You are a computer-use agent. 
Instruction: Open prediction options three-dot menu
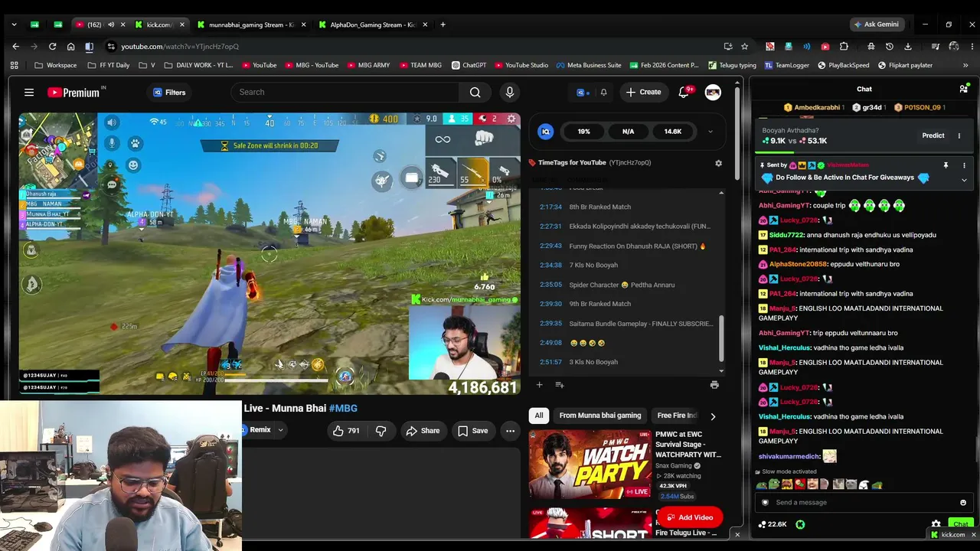pos(959,135)
